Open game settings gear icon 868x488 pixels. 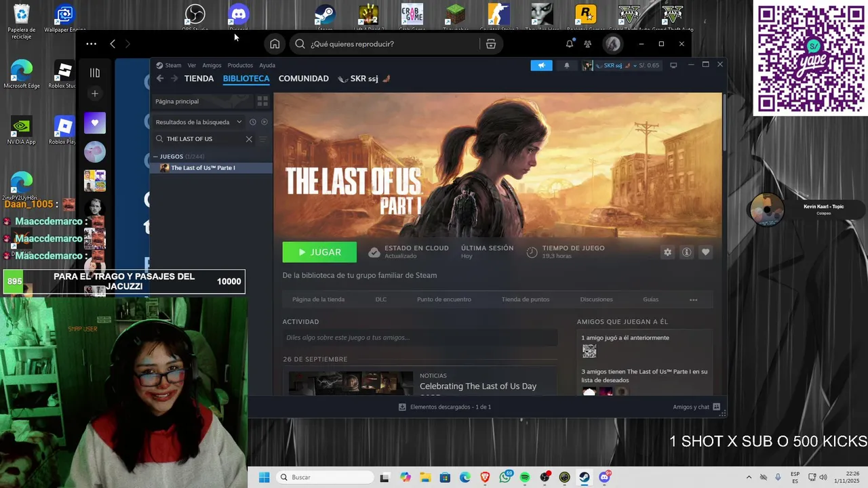[667, 252]
